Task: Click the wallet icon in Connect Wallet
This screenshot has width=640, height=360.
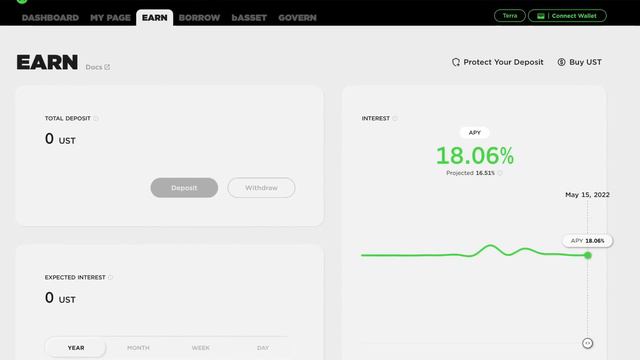Action: click(541, 16)
